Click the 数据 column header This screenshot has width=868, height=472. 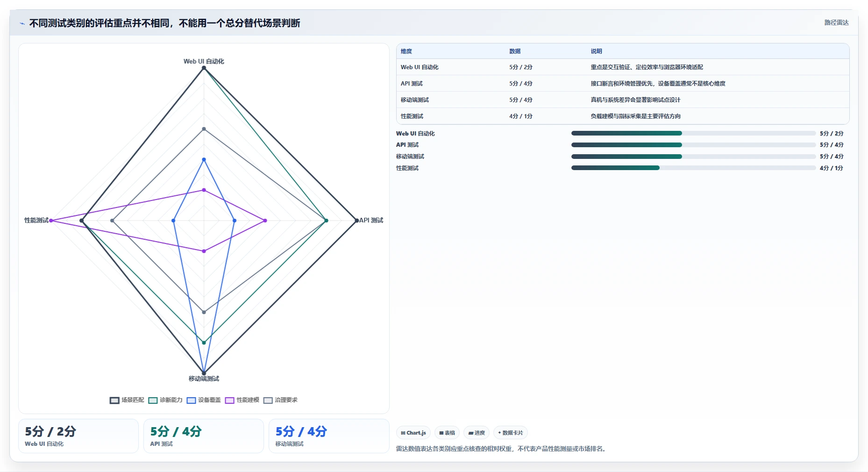pyautogui.click(x=515, y=51)
